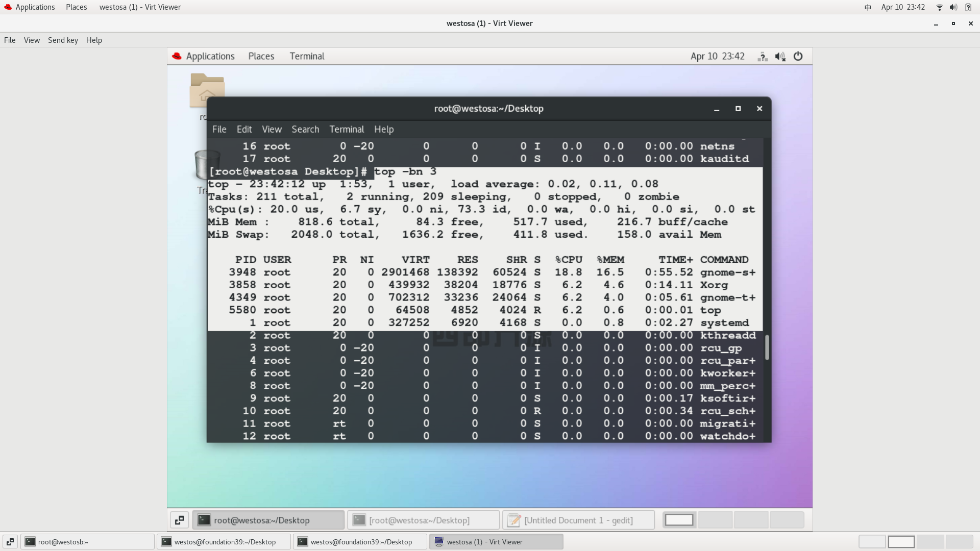Viewport: 980px width, 551px height.
Task: Click guest network status icon
Action: pos(763,57)
